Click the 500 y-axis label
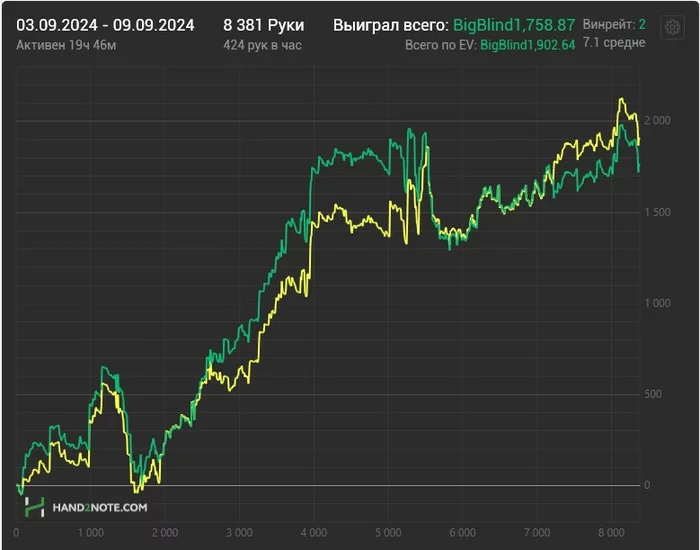Viewport: 700px width, 550px height. point(653,394)
